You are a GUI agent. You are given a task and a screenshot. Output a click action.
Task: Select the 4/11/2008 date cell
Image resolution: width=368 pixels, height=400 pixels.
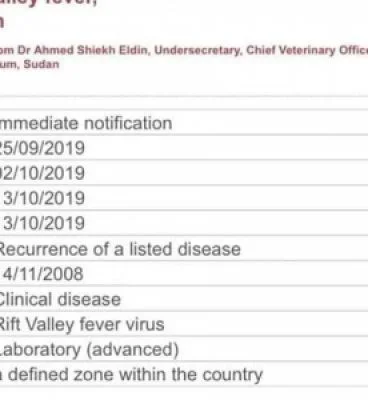[x=184, y=274]
